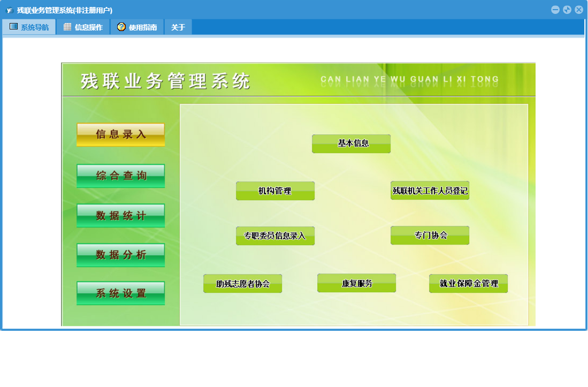Select the 关于 tab
This screenshot has height=387, width=588.
178,27
